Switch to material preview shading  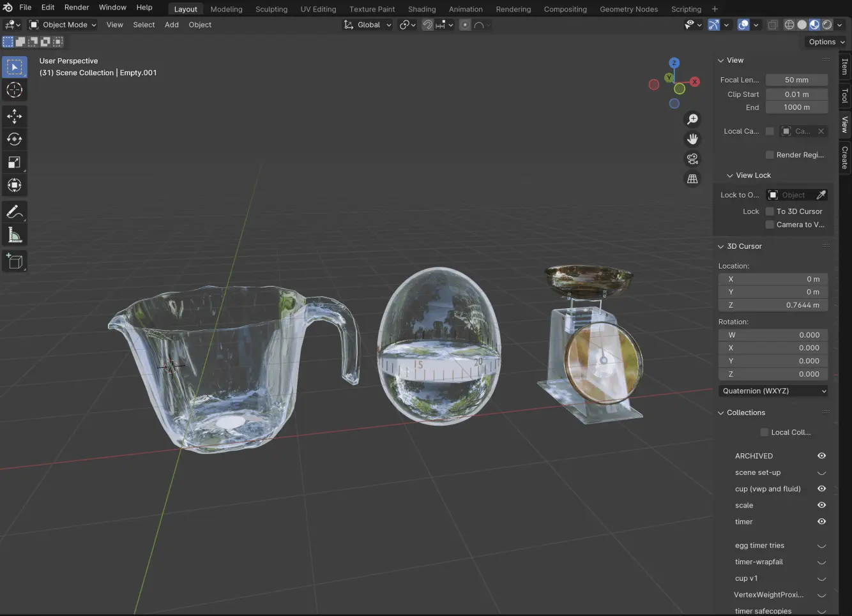[814, 25]
